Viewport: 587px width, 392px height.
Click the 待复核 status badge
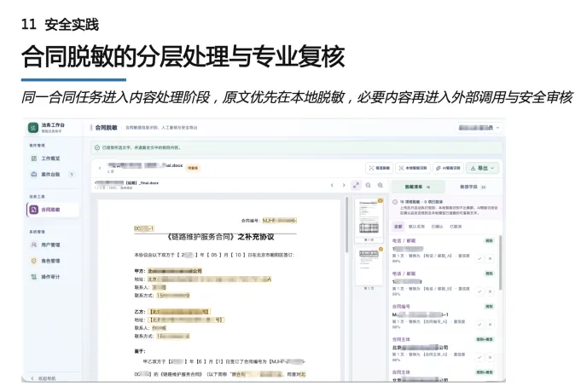point(193,168)
